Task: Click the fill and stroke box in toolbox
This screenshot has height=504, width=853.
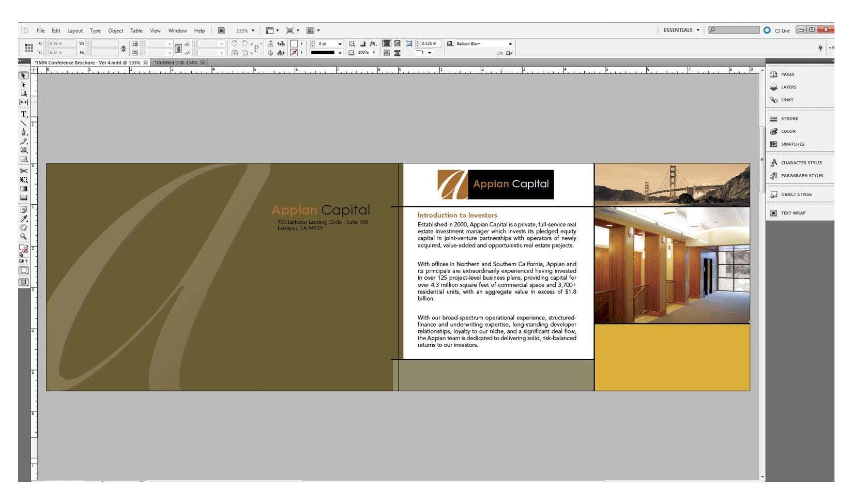Action: [23, 249]
